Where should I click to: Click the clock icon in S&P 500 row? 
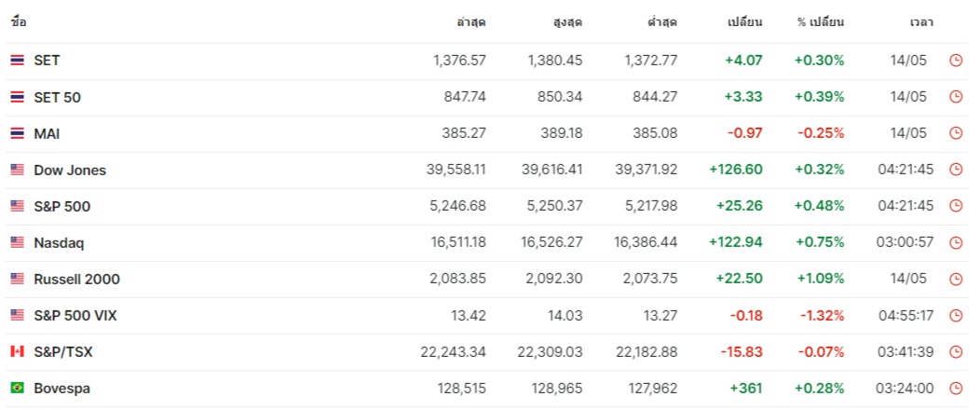pyautogui.click(x=955, y=206)
